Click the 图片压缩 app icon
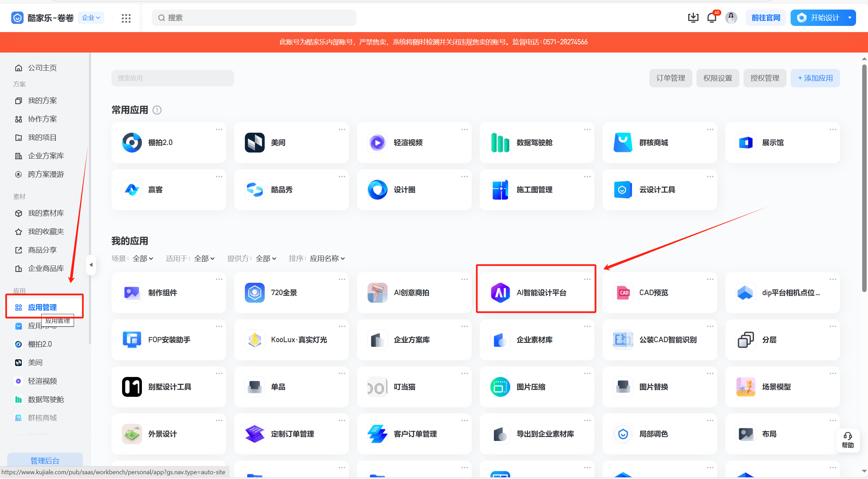The height and width of the screenshot is (479, 868). tap(500, 387)
